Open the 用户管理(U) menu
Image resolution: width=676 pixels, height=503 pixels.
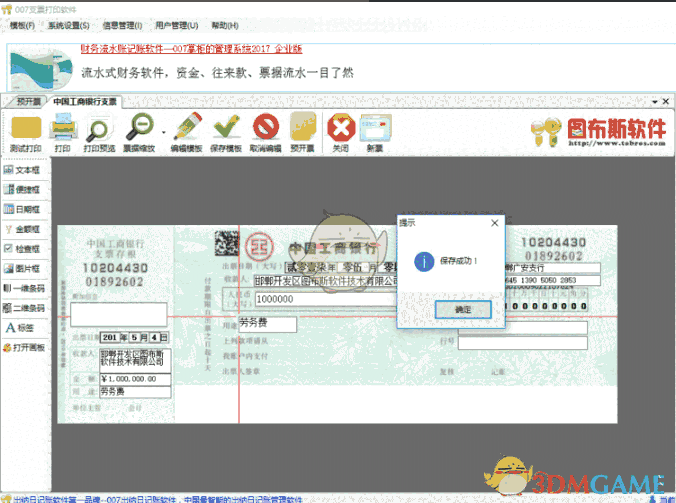click(x=176, y=25)
